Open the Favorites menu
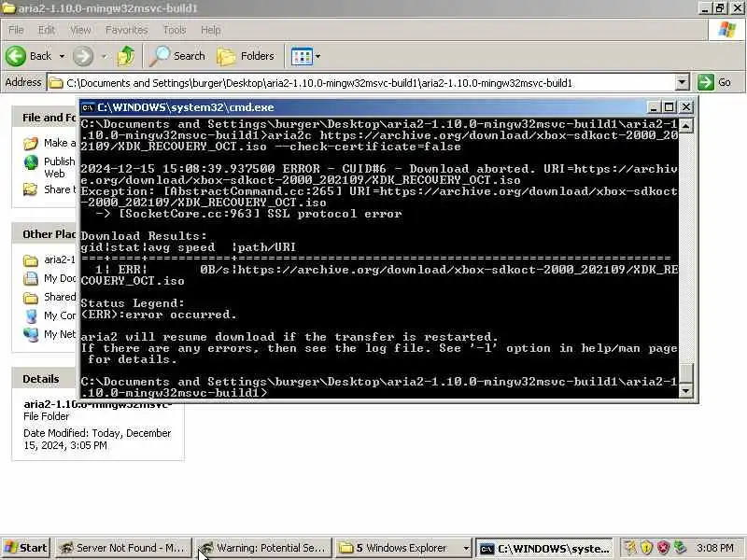 [127, 30]
